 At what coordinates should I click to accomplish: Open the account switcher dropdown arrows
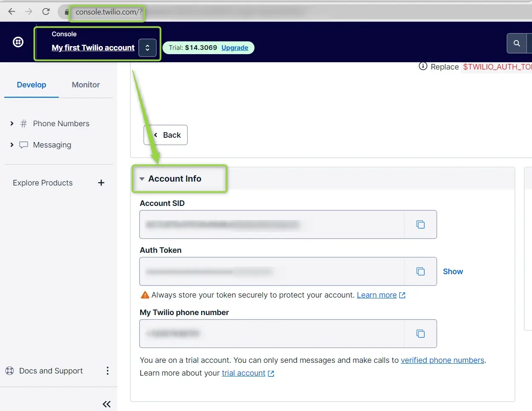(x=147, y=48)
